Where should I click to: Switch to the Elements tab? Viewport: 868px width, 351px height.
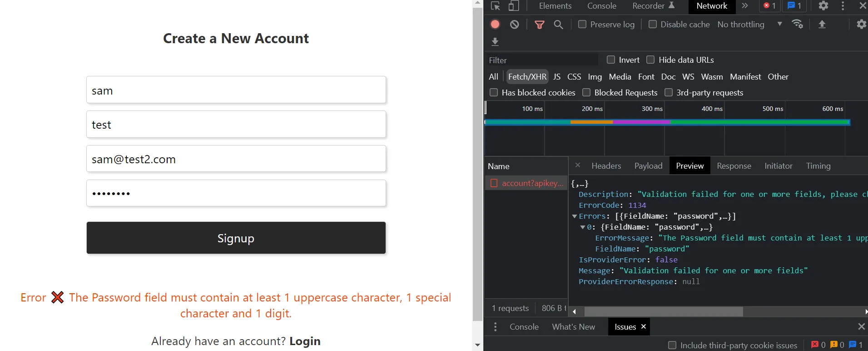pos(555,6)
